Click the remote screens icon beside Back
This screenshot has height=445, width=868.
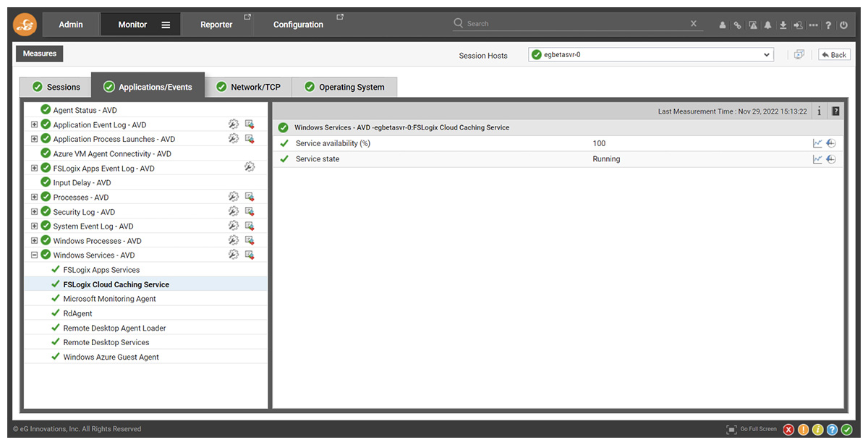pyautogui.click(x=799, y=54)
